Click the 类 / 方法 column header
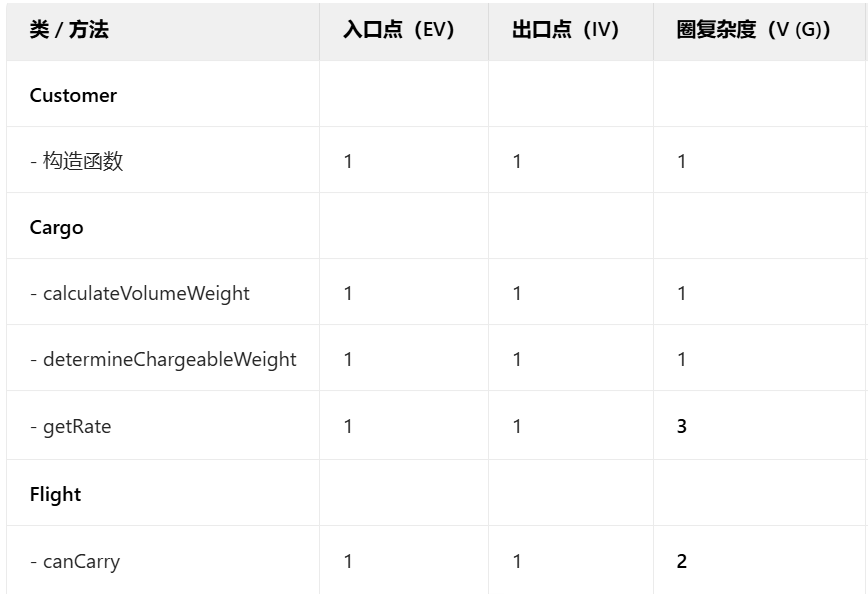This screenshot has height=594, width=868. (69, 30)
